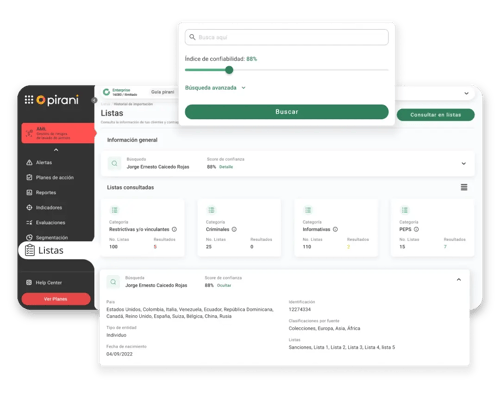Screen dimensions: 500x393
Task: Click the magnifier icon in search field
Action: (x=192, y=37)
